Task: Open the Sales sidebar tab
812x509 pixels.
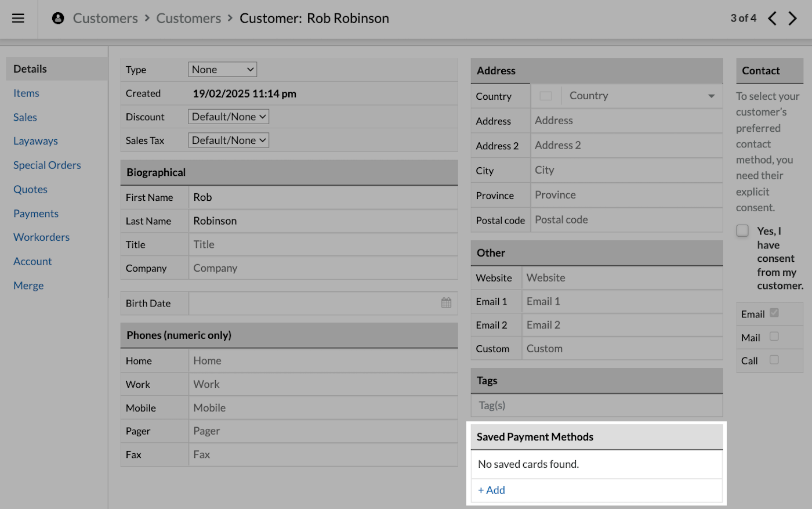Action: [x=26, y=117]
